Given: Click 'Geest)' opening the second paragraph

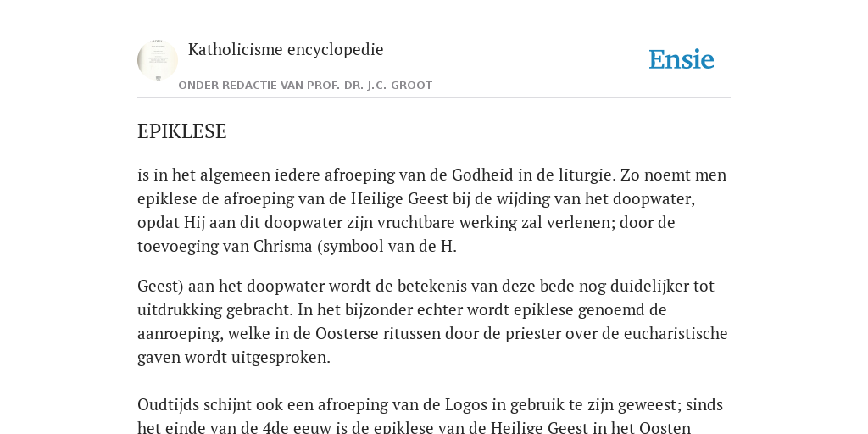Looking at the screenshot, I should pyautogui.click(x=160, y=287).
